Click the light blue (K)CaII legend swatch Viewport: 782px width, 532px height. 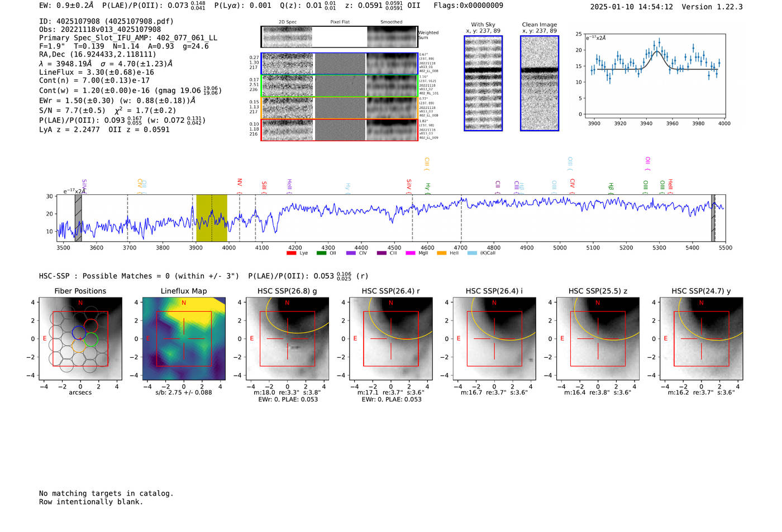[473, 253]
